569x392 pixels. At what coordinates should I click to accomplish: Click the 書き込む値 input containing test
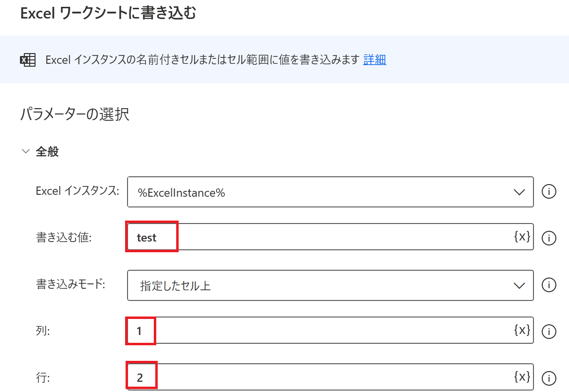point(316,237)
